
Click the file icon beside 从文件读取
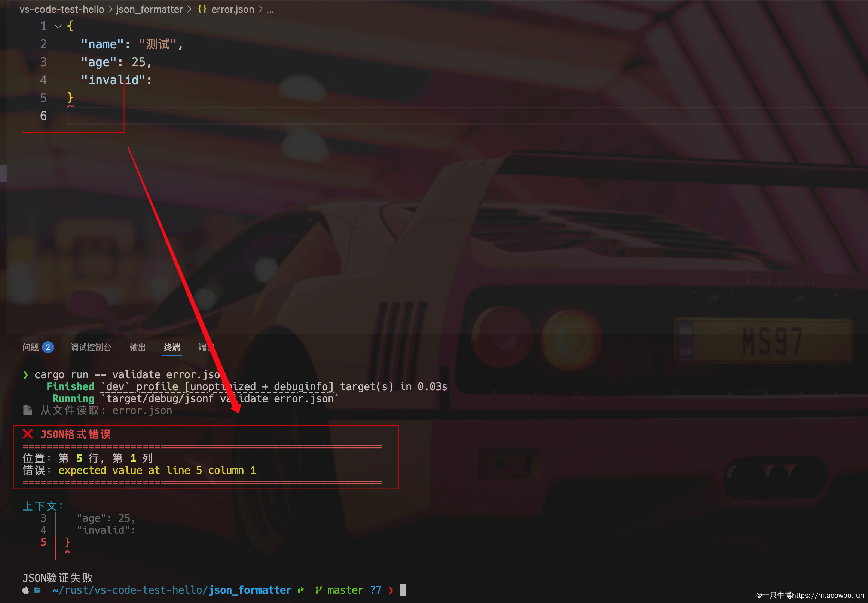[28, 410]
